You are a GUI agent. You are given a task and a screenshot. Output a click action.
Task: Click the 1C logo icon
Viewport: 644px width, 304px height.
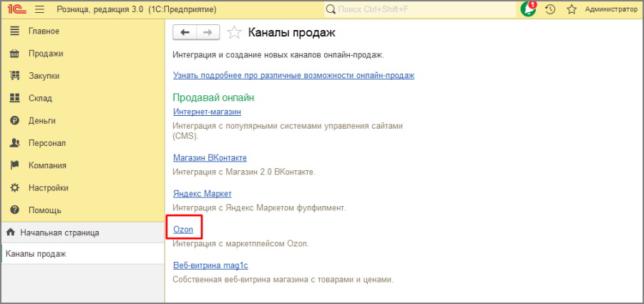(16, 9)
